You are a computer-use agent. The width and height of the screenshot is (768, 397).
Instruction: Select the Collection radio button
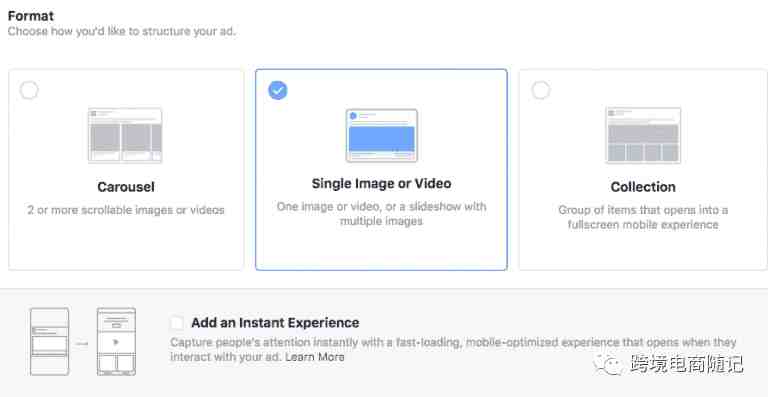point(541,90)
